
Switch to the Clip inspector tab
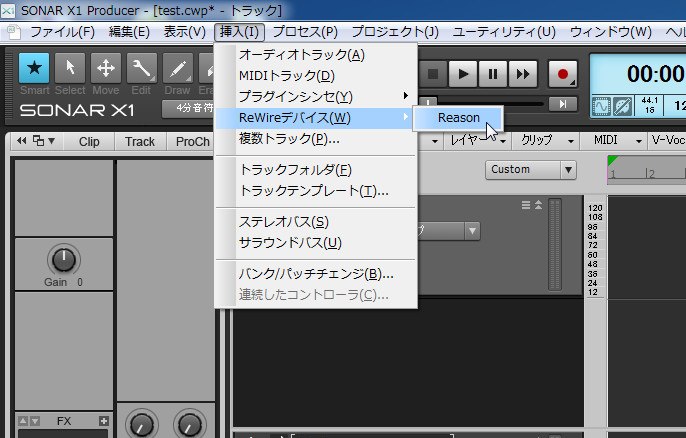89,141
